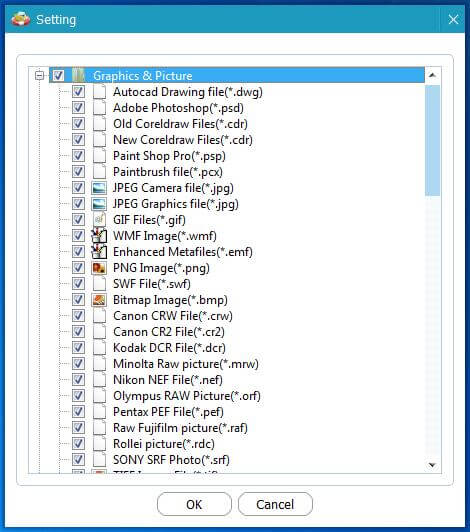The image size is (470, 532).
Task: Uncheck the Adobe Photoshop(*.psd) checkbox
Action: [x=78, y=107]
